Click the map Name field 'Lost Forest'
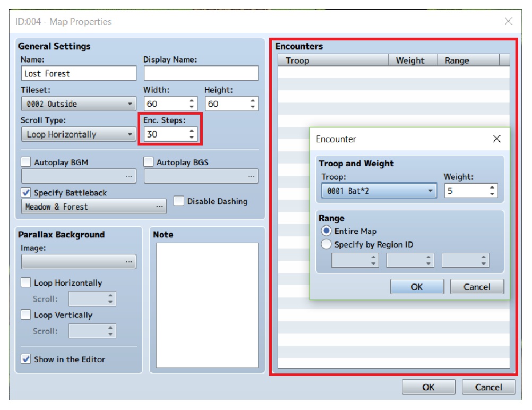This screenshot has height=410, width=532. (x=79, y=73)
